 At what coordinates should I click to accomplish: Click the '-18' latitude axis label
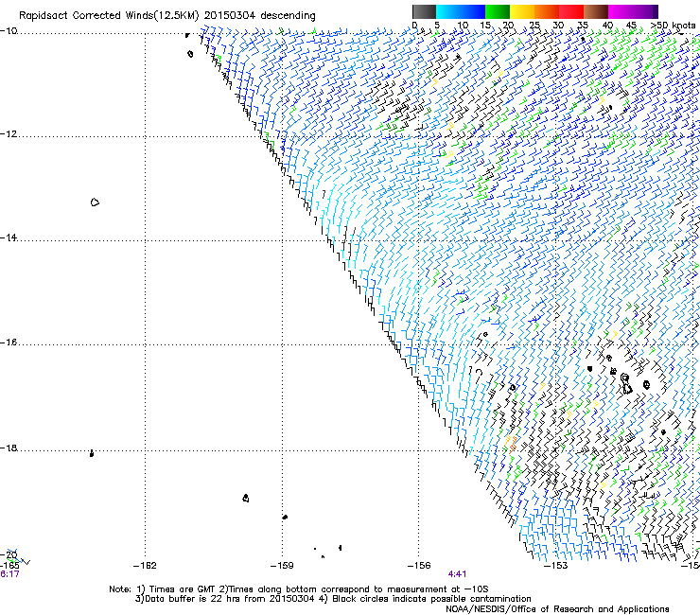coord(9,448)
